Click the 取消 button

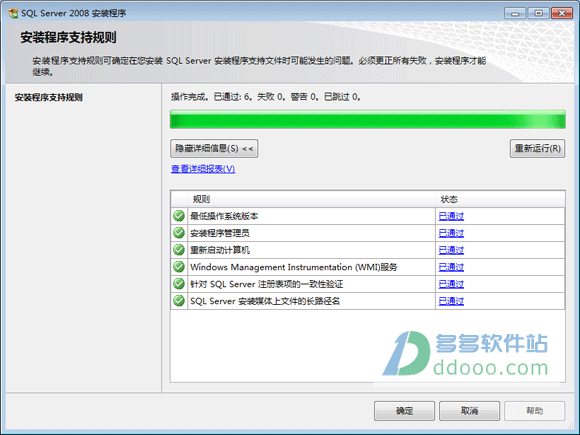[469, 411]
